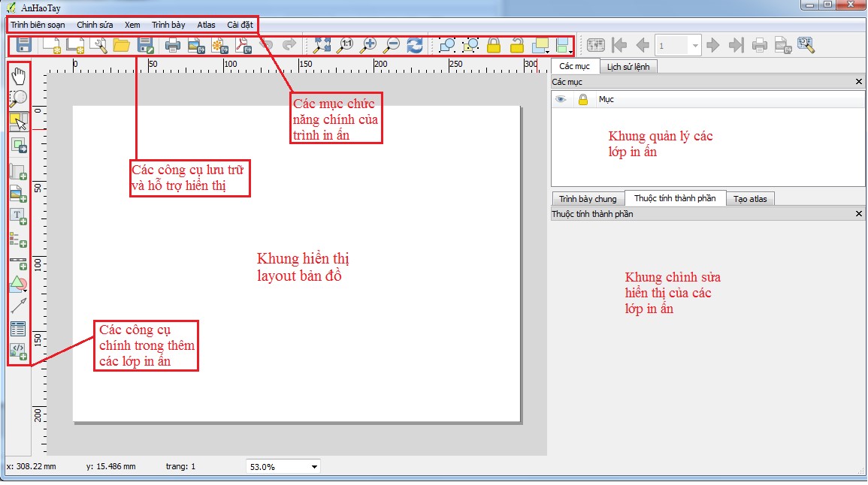Click the atlas last feature arrow
868x485 pixels.
[x=736, y=45]
